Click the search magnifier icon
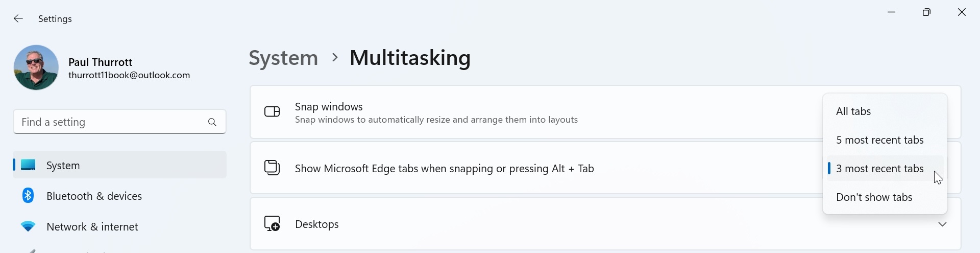980x253 pixels. (212, 122)
